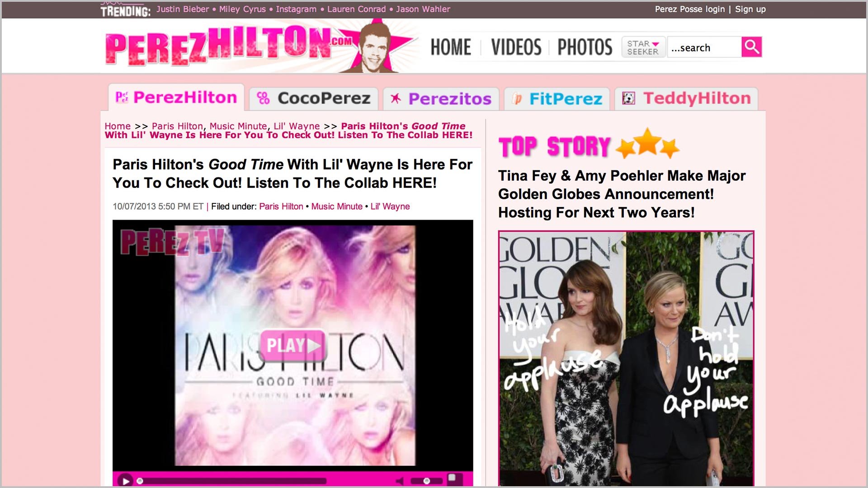The width and height of the screenshot is (868, 488).
Task: Click the Home breadcrumb link
Action: click(118, 126)
